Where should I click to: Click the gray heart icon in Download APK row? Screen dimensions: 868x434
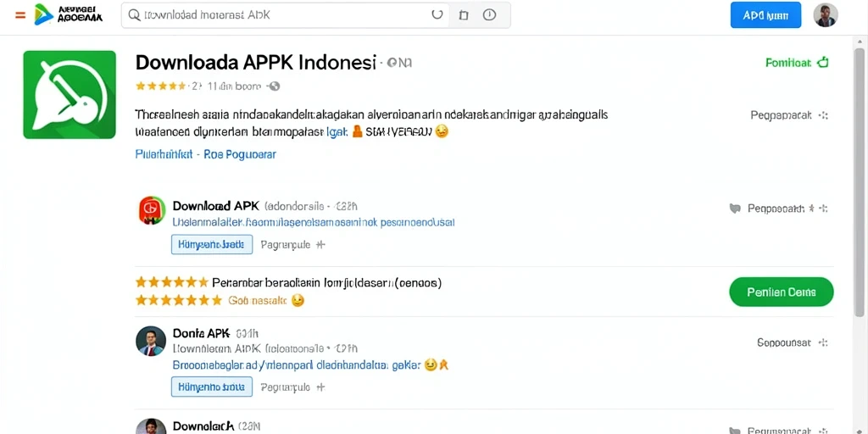coord(735,209)
